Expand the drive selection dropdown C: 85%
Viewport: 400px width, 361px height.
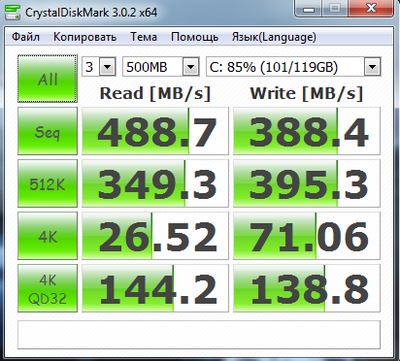click(372, 67)
